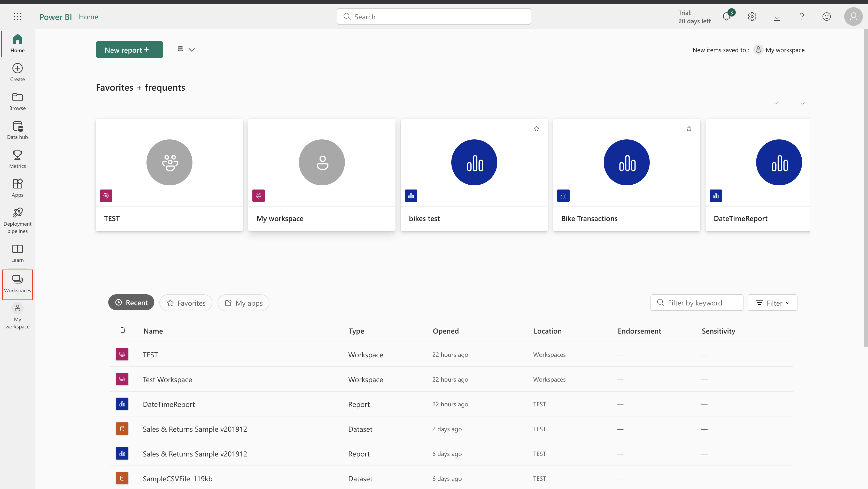Open the Feedback smiley icon
The image size is (868, 489).
tap(827, 17)
